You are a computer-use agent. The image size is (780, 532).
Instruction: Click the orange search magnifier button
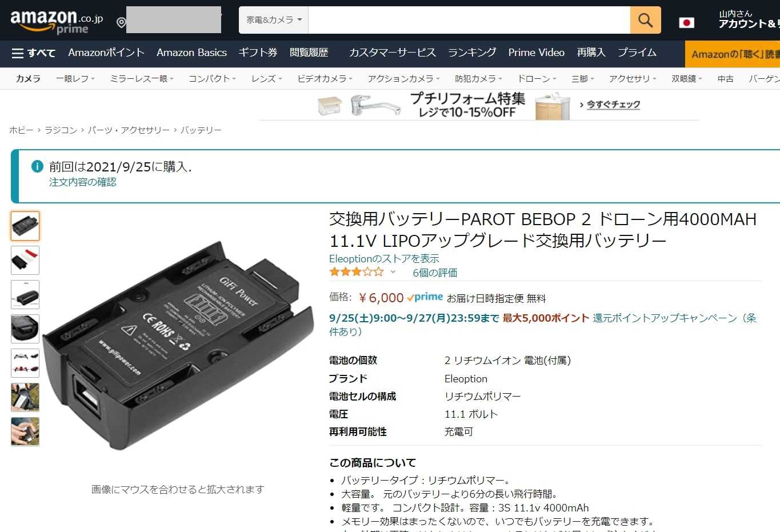coord(645,20)
